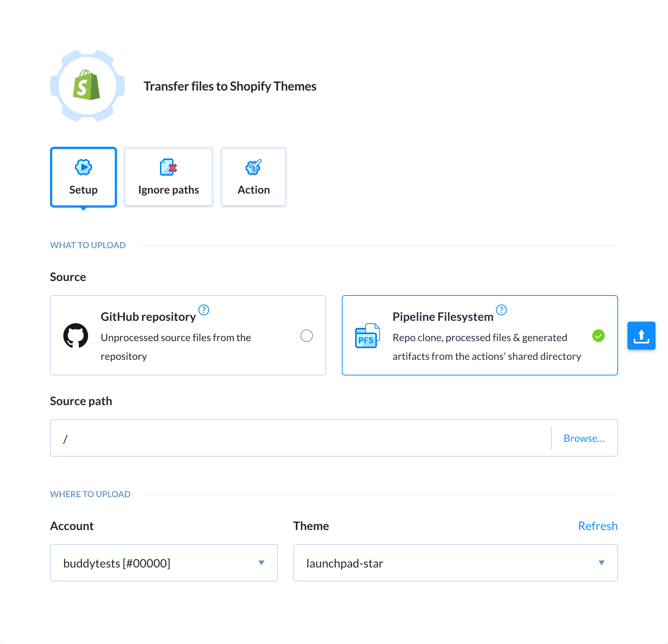This screenshot has height=644, width=668.
Task: Click the PFS Pipeline Filesystem icon
Action: [367, 335]
